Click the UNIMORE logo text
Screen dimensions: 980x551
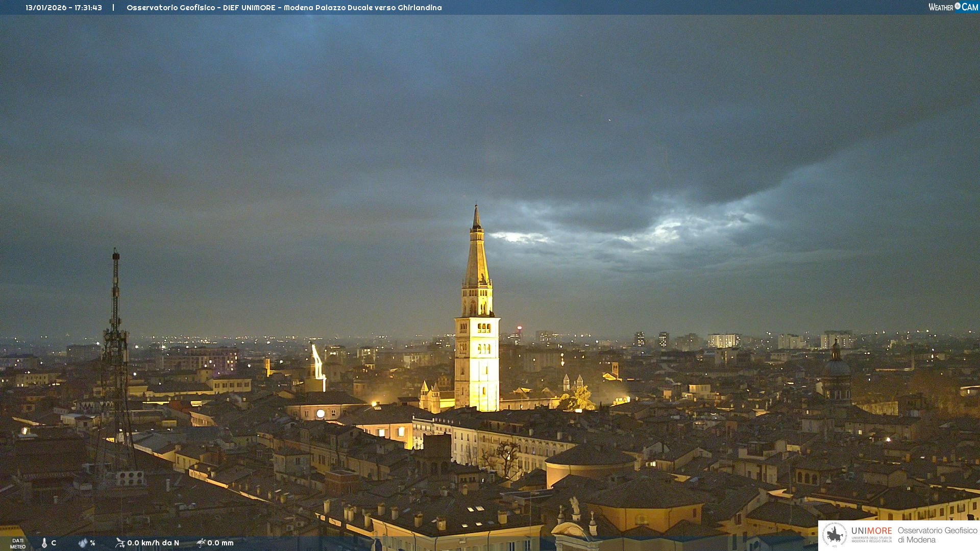click(871, 531)
